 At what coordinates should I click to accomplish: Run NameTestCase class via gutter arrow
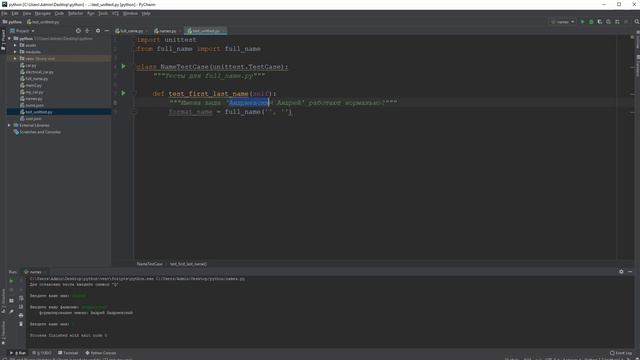pyautogui.click(x=124, y=66)
